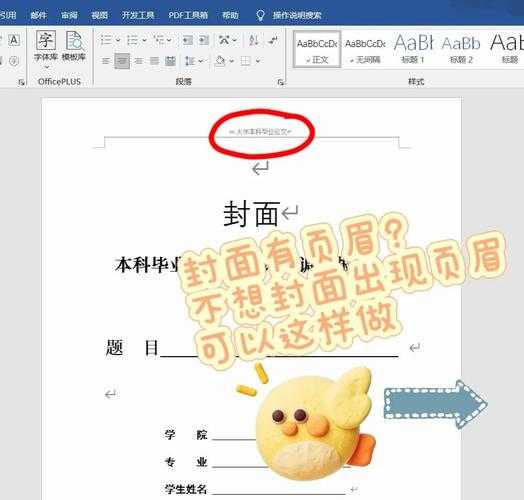Click the 学 院 label text

pyautogui.click(x=186, y=434)
